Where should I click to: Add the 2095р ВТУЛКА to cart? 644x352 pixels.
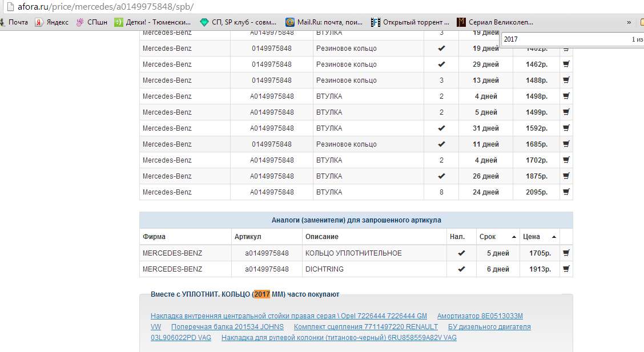566,192
